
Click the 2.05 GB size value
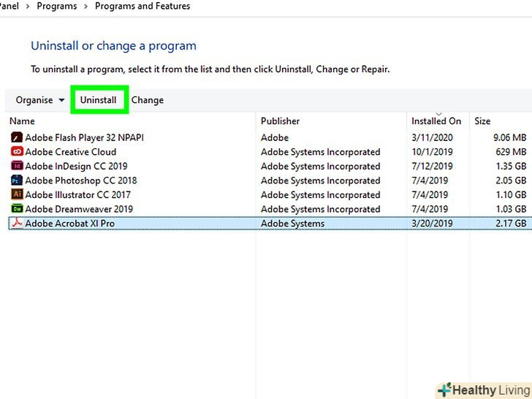511,180
